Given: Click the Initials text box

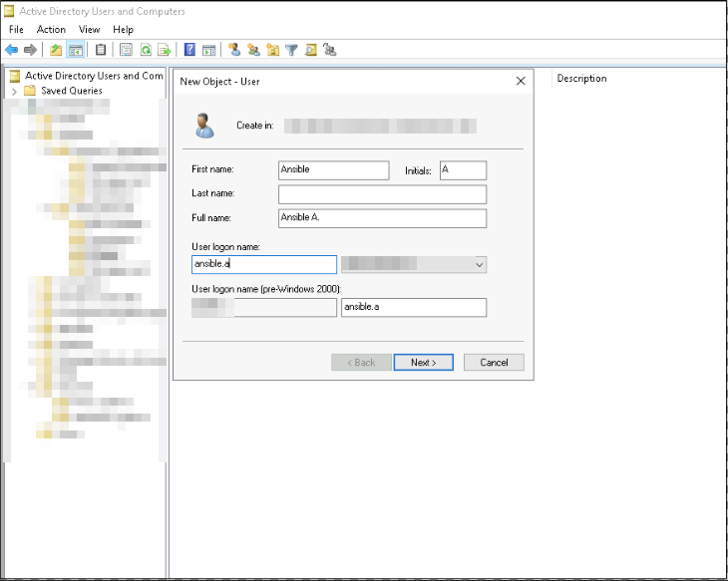Looking at the screenshot, I should pyautogui.click(x=463, y=170).
